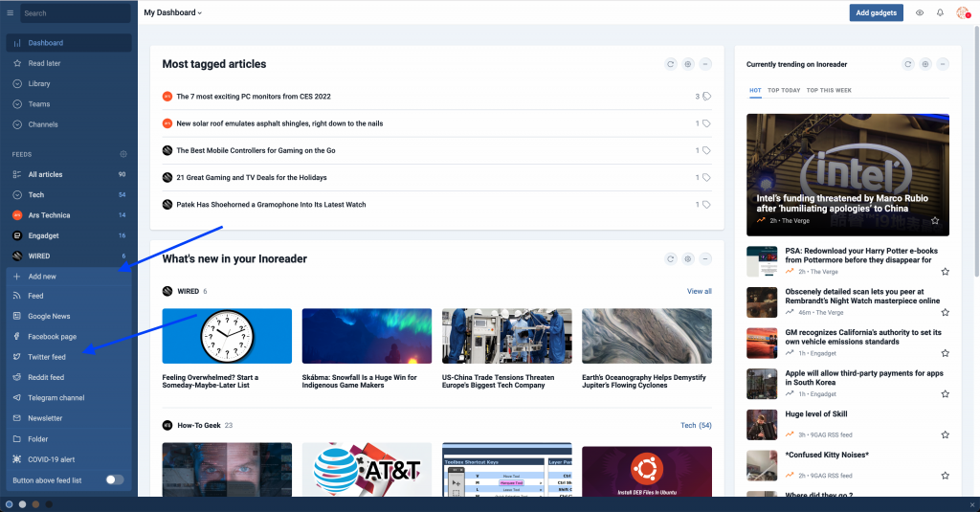Open New solar roof emulates asphalt article

click(279, 123)
